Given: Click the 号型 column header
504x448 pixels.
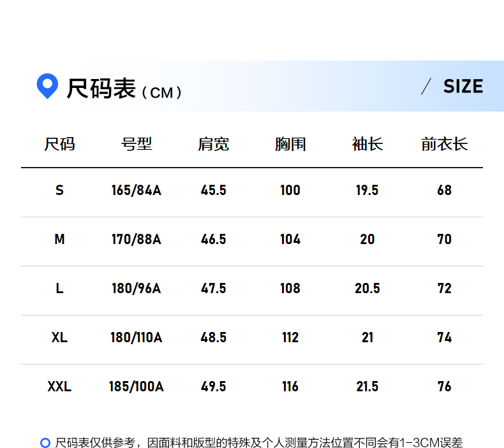Looking at the screenshot, I should point(137,144).
